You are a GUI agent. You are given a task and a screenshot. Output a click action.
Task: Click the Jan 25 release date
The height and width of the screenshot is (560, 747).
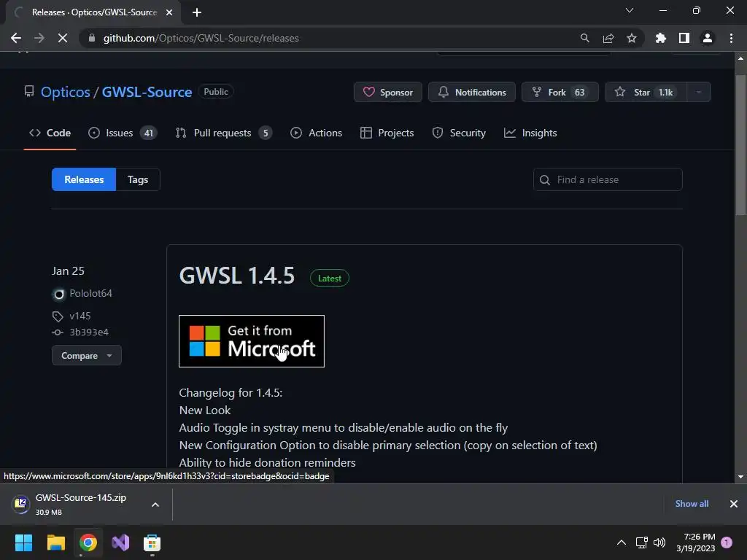coord(68,271)
